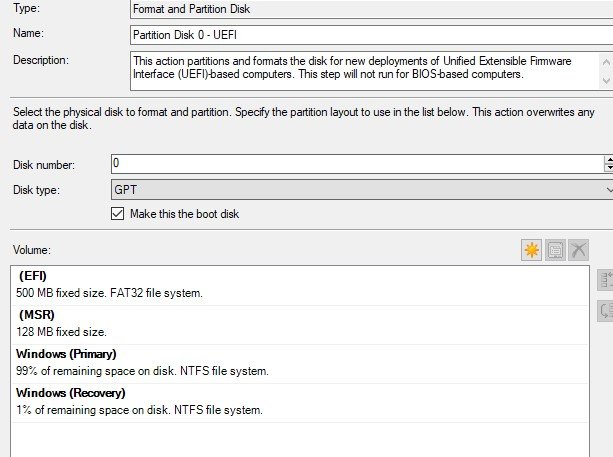Click the Disk number input field

point(357,164)
